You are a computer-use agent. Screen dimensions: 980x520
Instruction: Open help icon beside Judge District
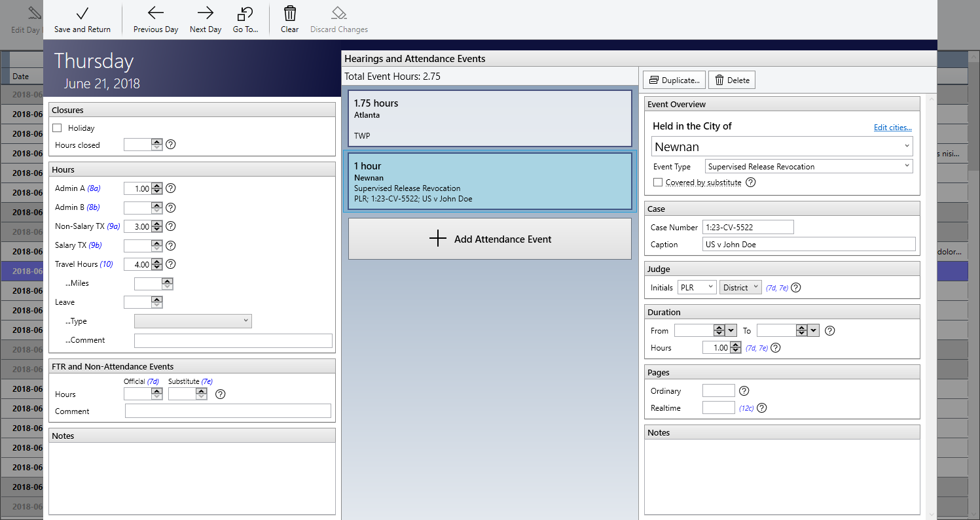click(x=796, y=288)
